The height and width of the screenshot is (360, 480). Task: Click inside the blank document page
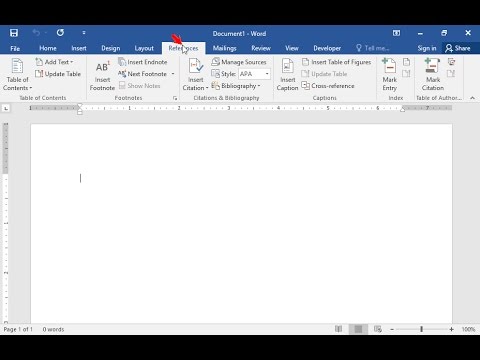point(241,223)
